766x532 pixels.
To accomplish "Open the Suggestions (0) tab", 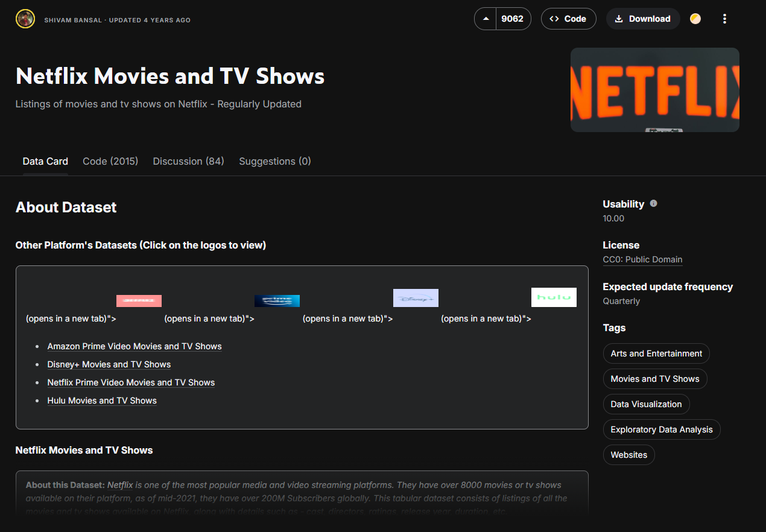I will click(275, 161).
